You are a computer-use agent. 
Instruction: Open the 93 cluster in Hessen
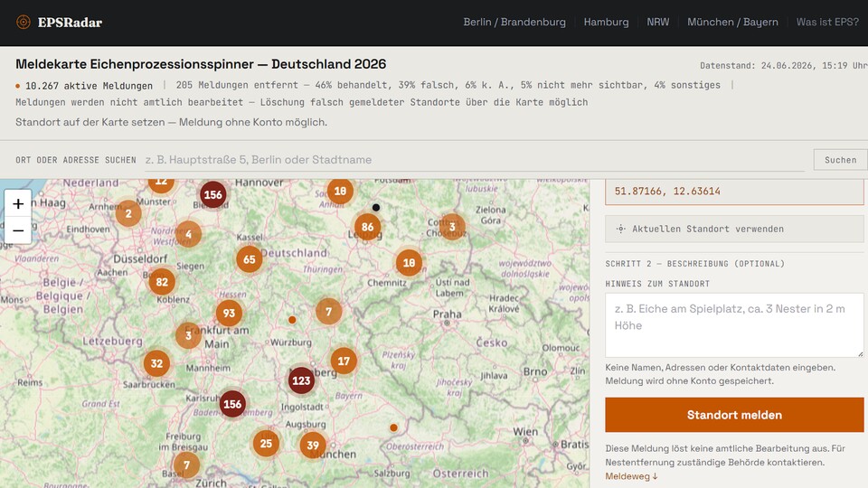pyautogui.click(x=229, y=314)
